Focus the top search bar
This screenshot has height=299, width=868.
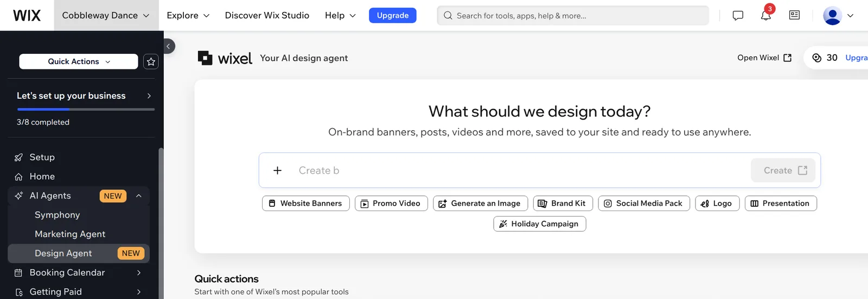point(573,15)
